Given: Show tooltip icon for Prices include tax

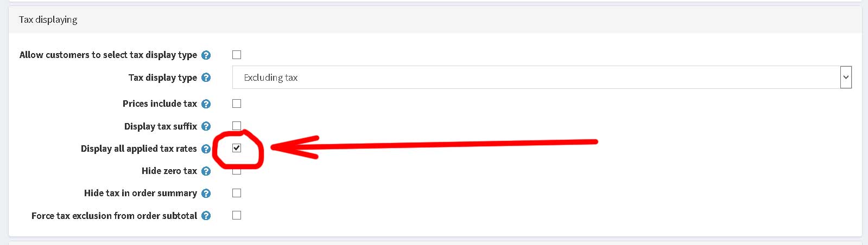Looking at the screenshot, I should [206, 104].
